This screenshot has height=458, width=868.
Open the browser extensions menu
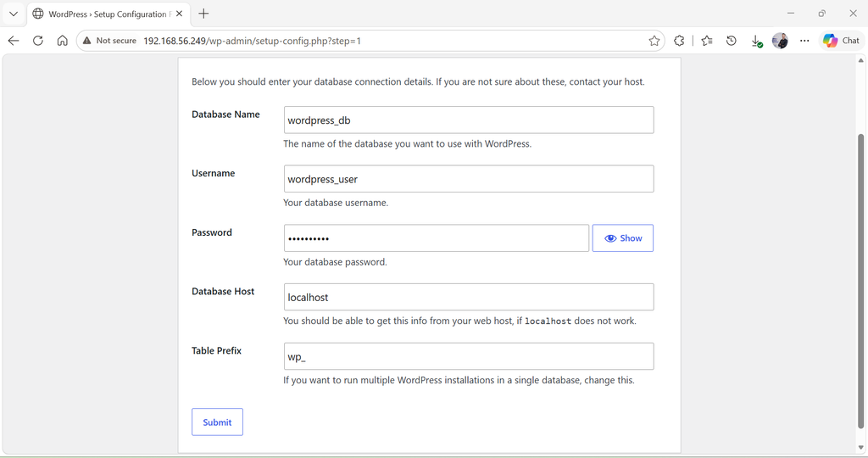coord(679,41)
